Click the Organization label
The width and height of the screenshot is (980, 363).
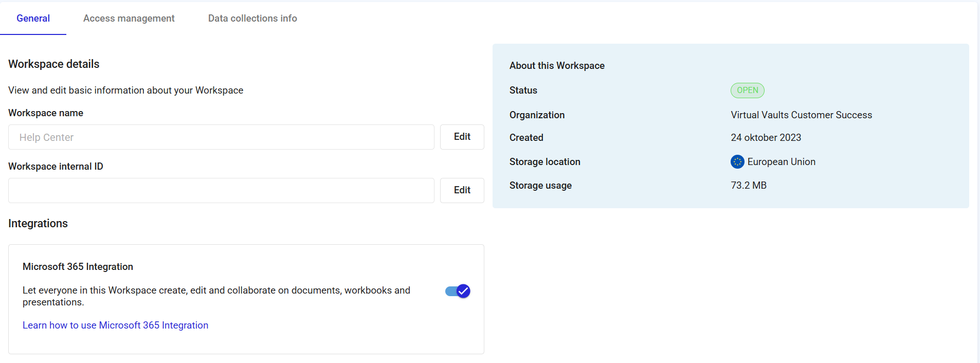click(x=537, y=115)
